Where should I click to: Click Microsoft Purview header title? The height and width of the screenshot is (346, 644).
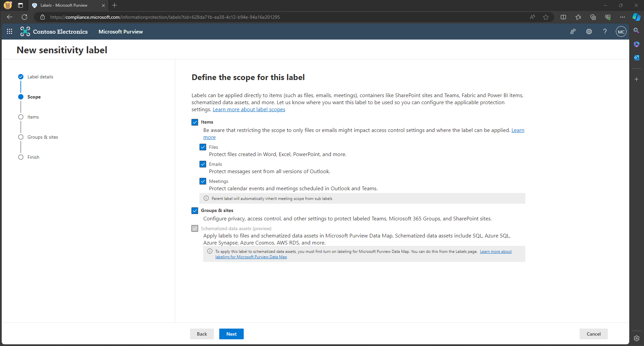click(121, 31)
